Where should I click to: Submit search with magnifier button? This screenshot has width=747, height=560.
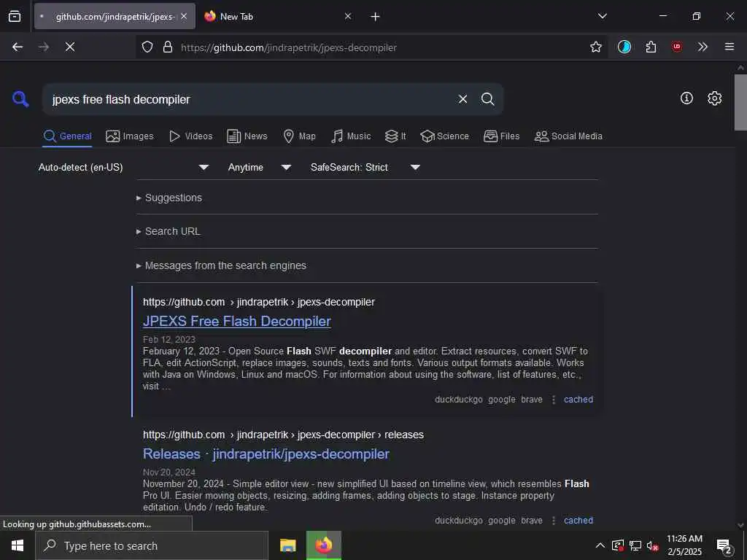(x=487, y=99)
